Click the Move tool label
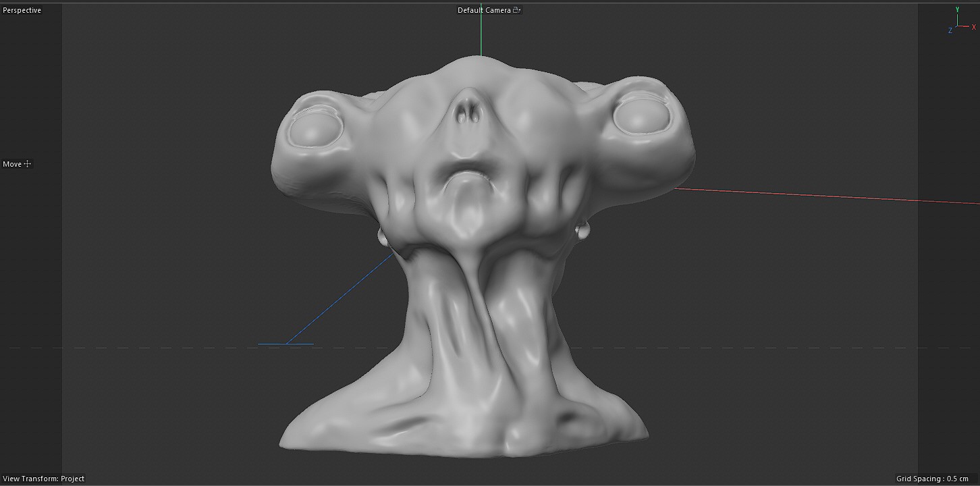The height and width of the screenshot is (486, 980). pyautogui.click(x=12, y=164)
